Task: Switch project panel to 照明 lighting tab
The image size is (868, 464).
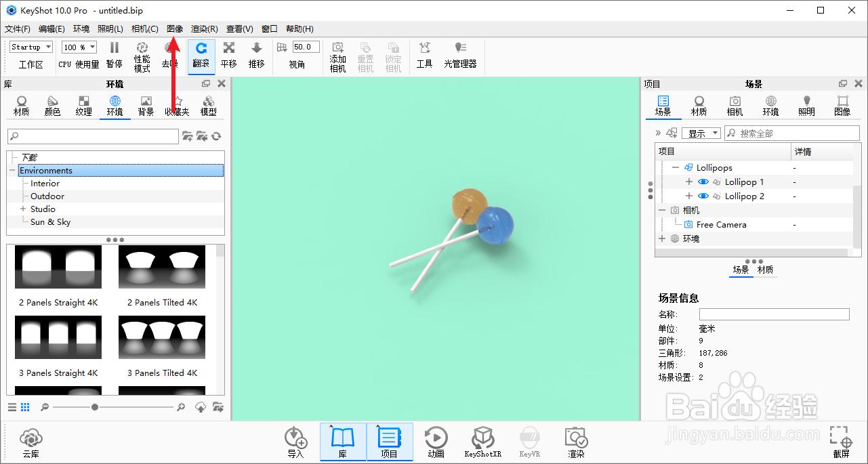Action: tap(806, 106)
